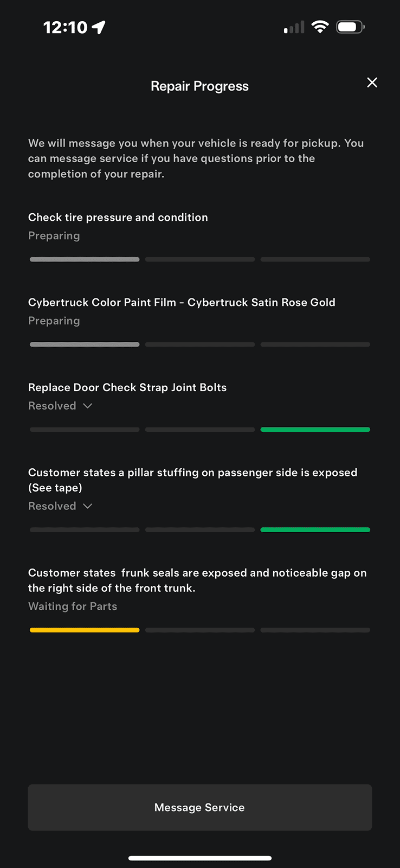Screen dimensions: 400x868
Task: Close the Repair Progress screen
Action: pyautogui.click(x=372, y=82)
